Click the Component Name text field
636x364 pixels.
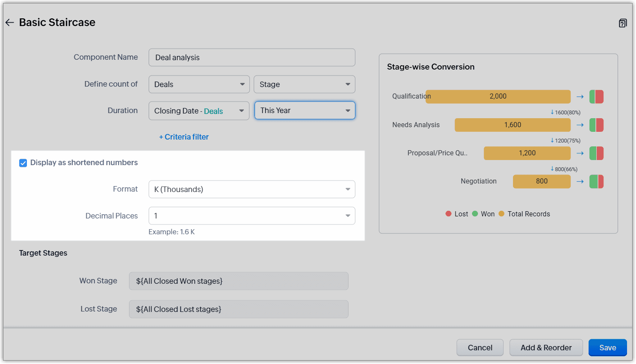tap(252, 58)
